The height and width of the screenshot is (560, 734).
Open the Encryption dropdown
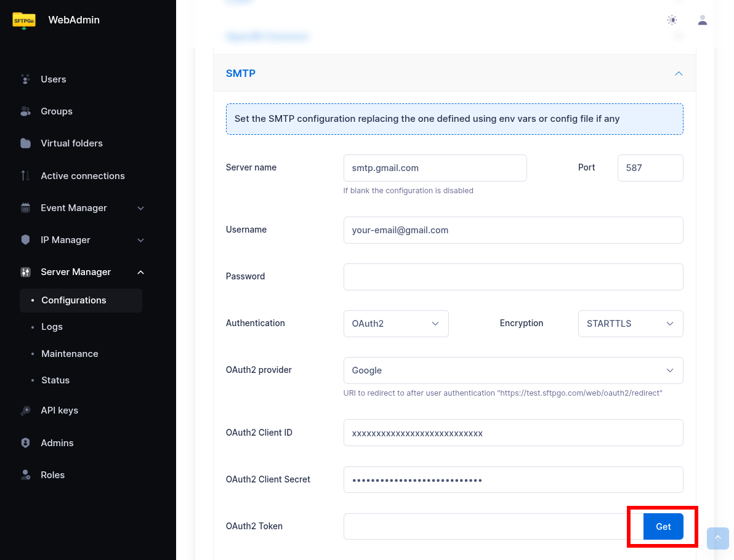(630, 324)
